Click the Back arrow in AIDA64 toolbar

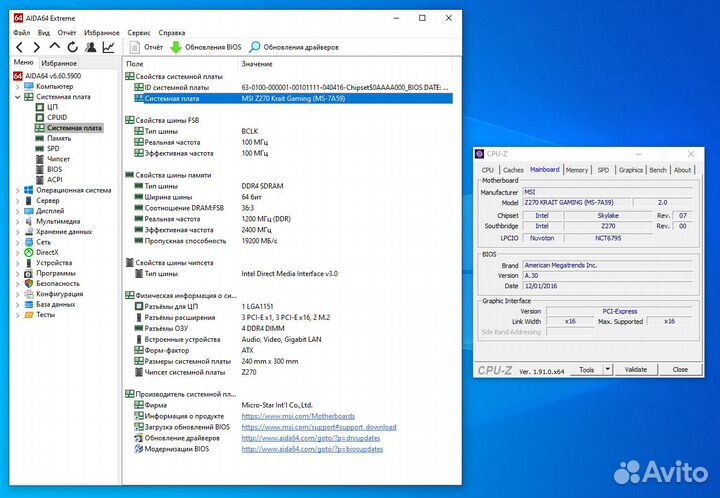point(19,47)
